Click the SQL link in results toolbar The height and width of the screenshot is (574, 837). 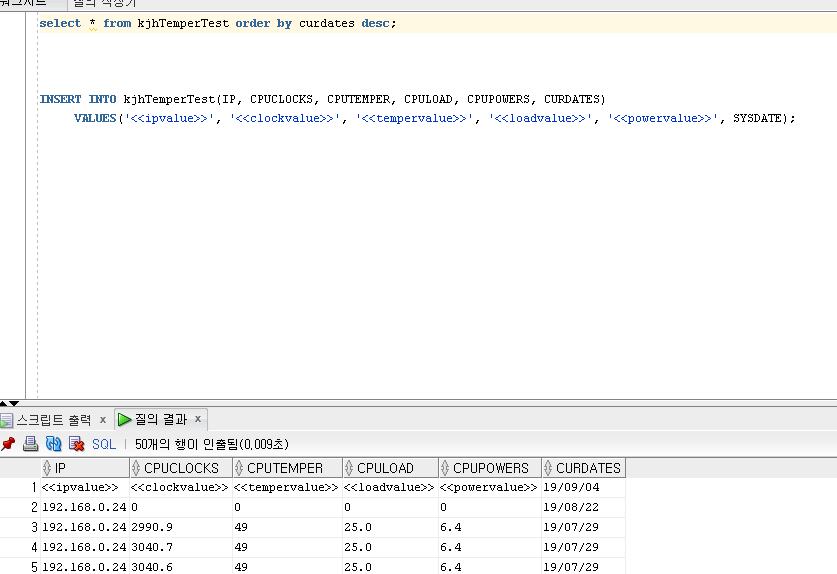(x=104, y=444)
